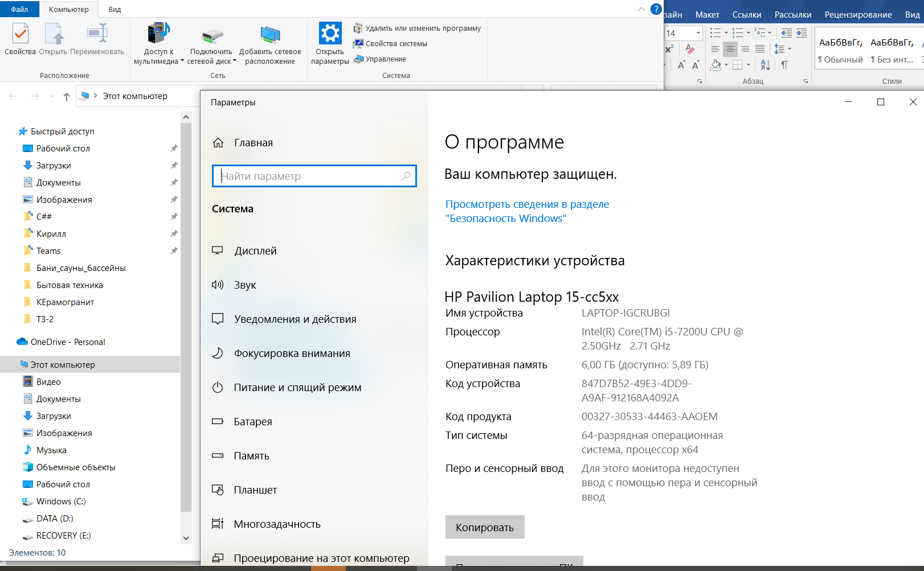This screenshot has height=571, width=924.
Task: Apply borders with the borders icon
Action: point(737,65)
